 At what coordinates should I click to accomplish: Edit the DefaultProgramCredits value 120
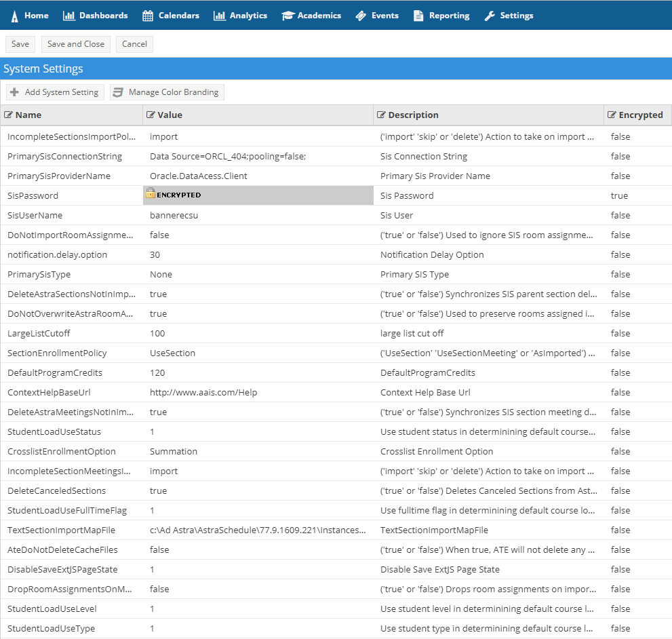point(258,373)
